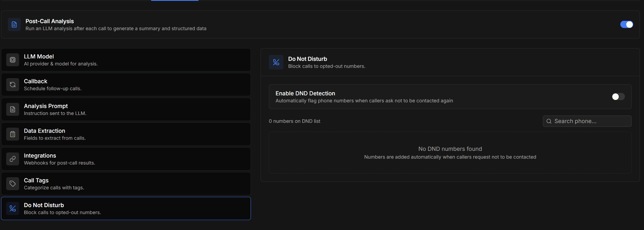Viewport: 644px width, 230px height.
Task: Click the Do Not Disturb sidebar phone icon
Action: 12,209
